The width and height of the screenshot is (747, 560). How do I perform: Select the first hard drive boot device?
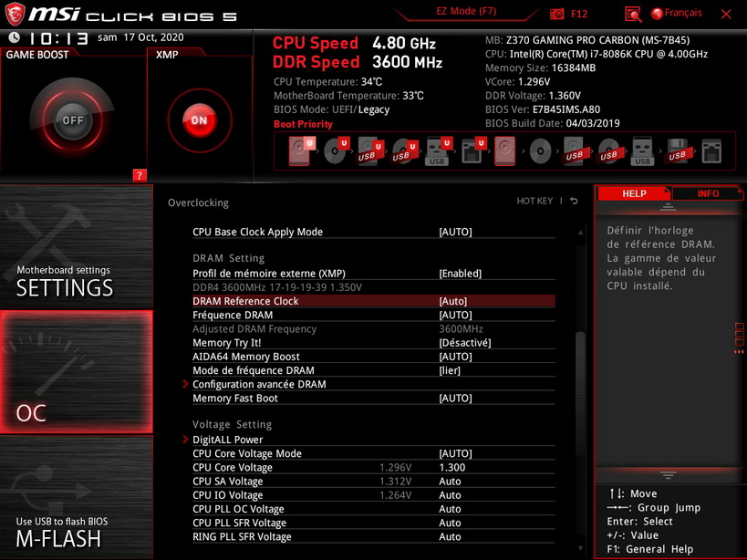[301, 150]
